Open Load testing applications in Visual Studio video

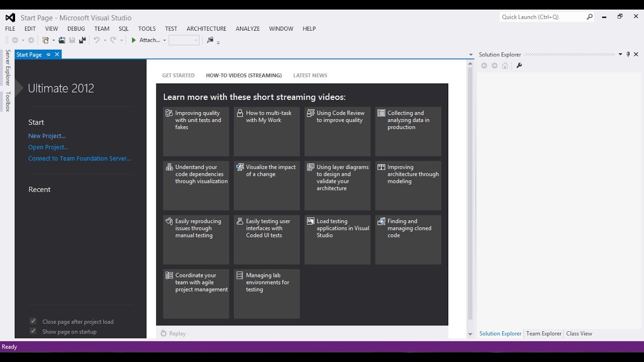338,240
